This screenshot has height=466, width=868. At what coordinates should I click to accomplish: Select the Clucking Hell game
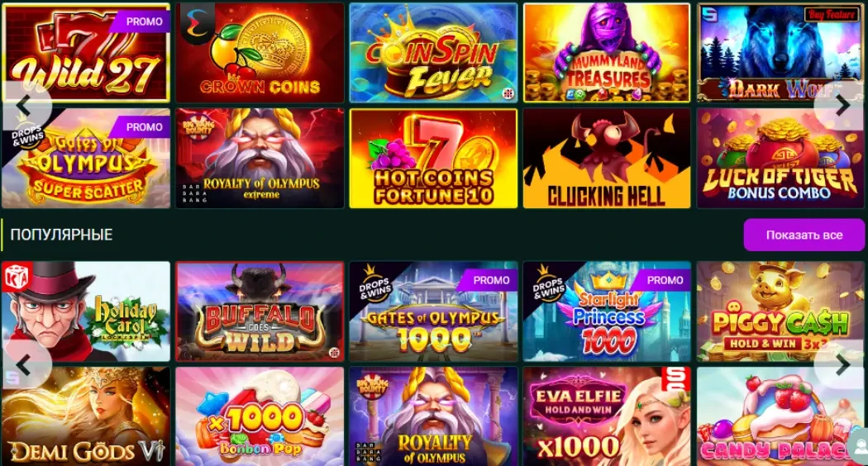tap(607, 159)
